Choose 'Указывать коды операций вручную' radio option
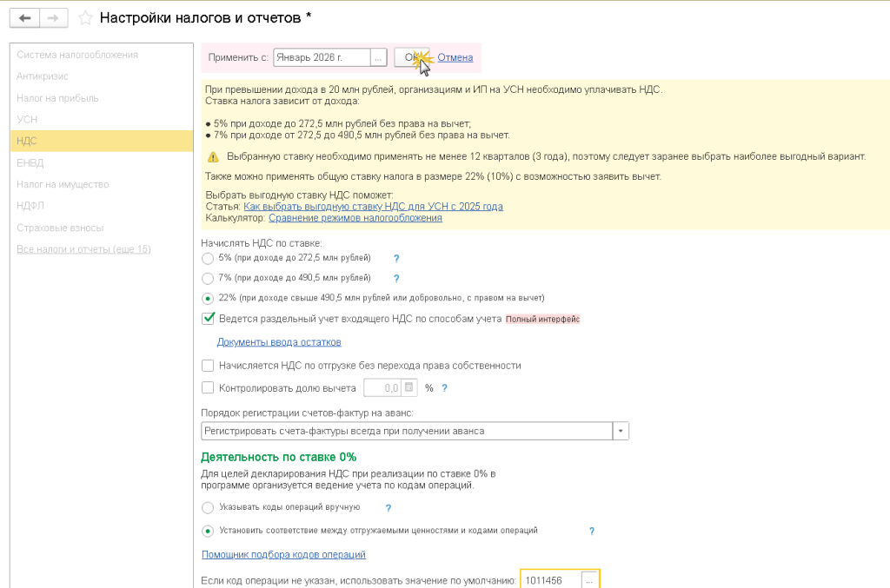The height and width of the screenshot is (588, 890). (x=207, y=507)
